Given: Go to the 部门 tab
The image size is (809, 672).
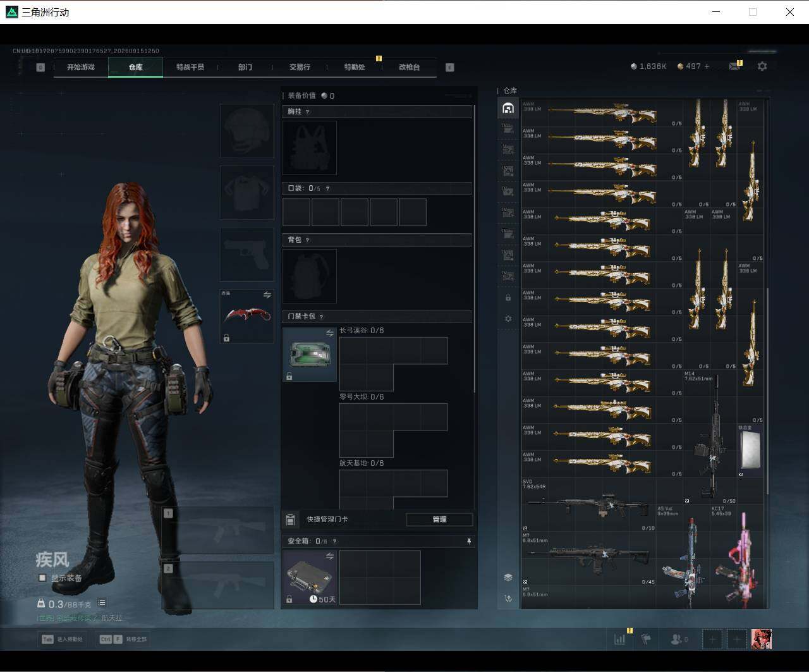Looking at the screenshot, I should point(245,67).
